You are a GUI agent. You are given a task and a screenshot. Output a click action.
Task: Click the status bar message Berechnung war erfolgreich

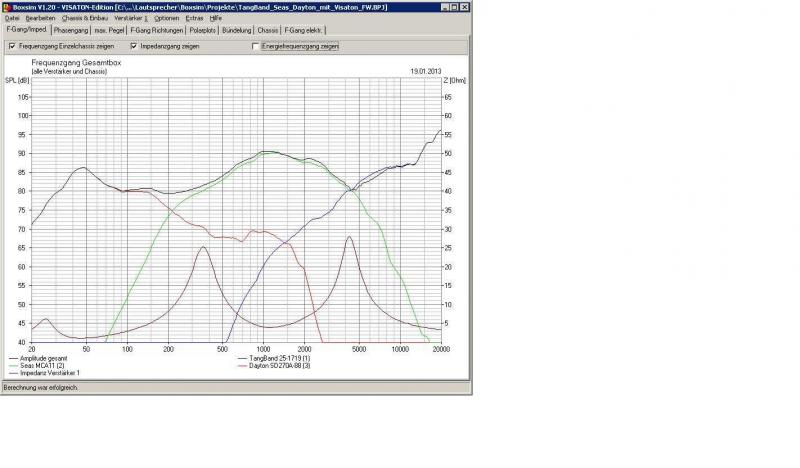[x=41, y=388]
